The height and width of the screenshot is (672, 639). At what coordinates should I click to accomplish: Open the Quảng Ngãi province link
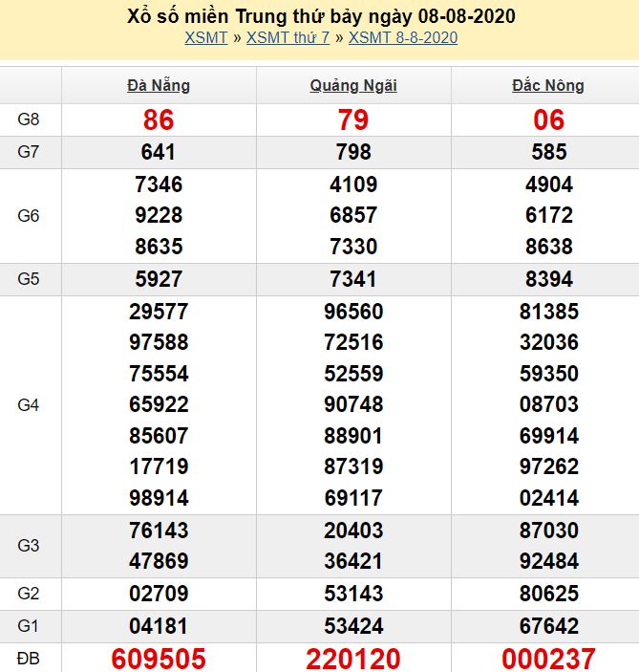click(x=353, y=86)
